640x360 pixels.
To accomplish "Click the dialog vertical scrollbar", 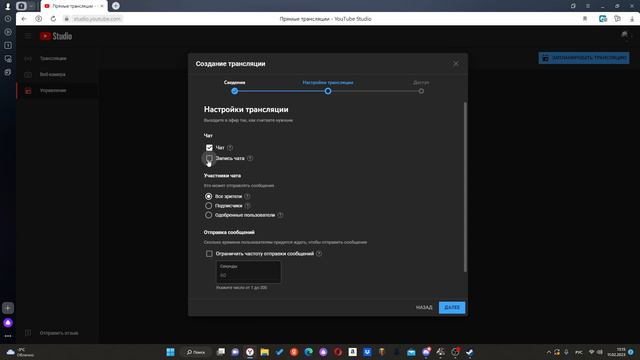I will [465, 187].
